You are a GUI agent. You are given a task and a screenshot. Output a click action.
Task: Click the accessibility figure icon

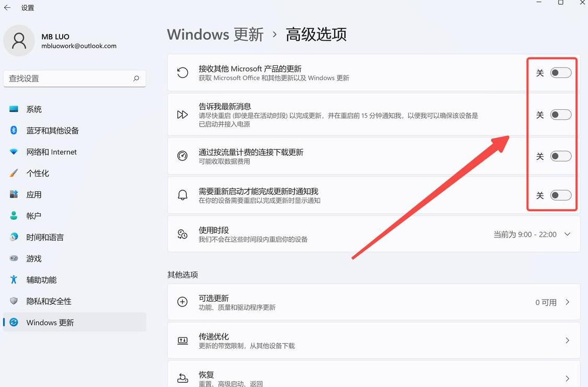tap(14, 279)
